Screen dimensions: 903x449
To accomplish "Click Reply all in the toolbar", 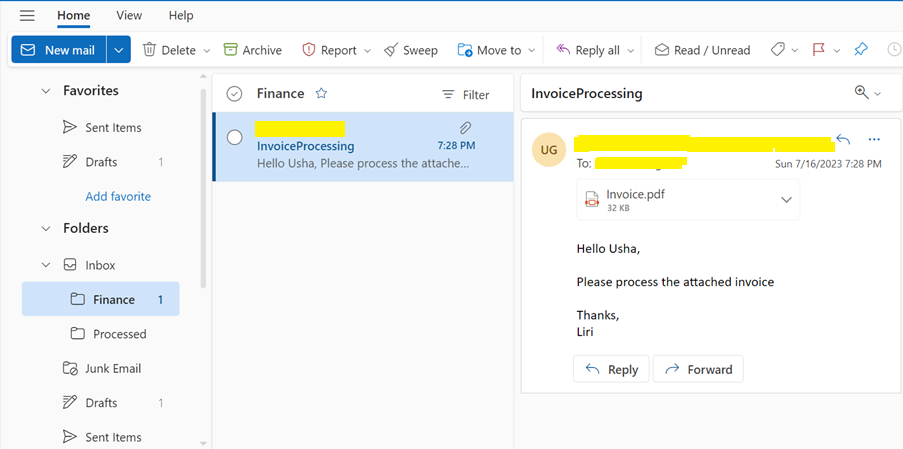I will point(589,50).
